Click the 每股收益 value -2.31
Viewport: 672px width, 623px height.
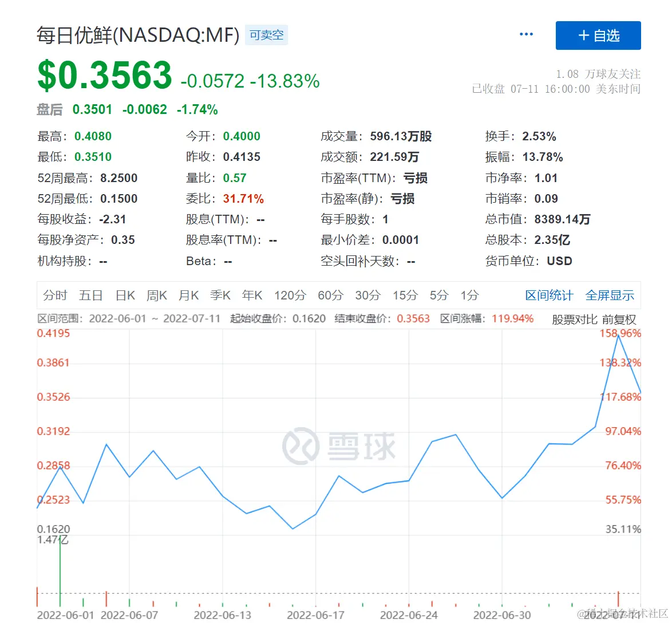tap(113, 219)
